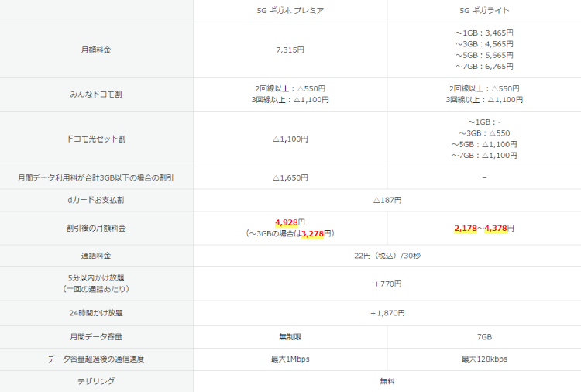This screenshot has height=392, width=581.
Task: Click the 22円（税込）/30秒 call rate
Action: click(387, 256)
